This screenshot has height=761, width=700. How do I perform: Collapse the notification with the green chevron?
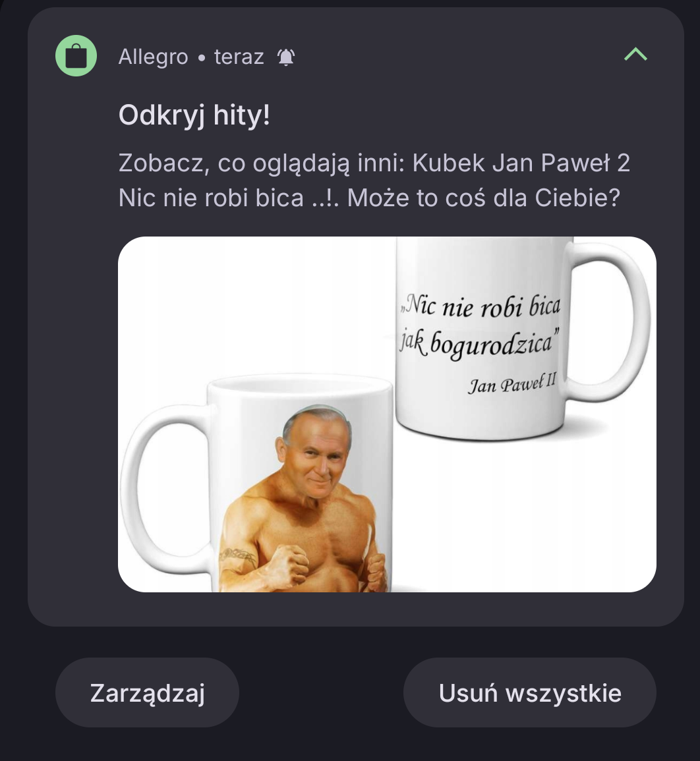point(635,54)
